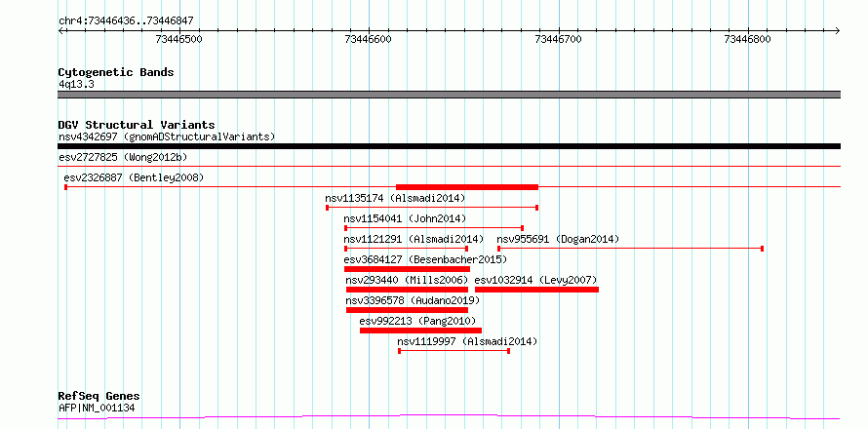Screen dimensions: 868x429
Task: Open the Cytogenetic Bands track heading
Action: pos(116,72)
